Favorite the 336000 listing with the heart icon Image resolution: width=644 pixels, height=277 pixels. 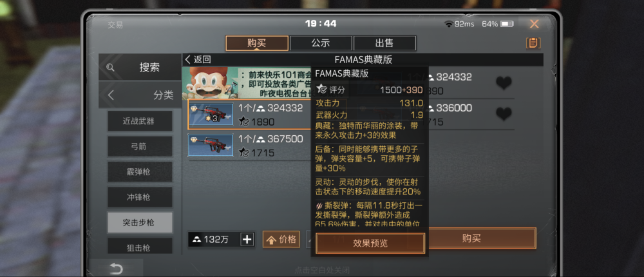tap(504, 114)
